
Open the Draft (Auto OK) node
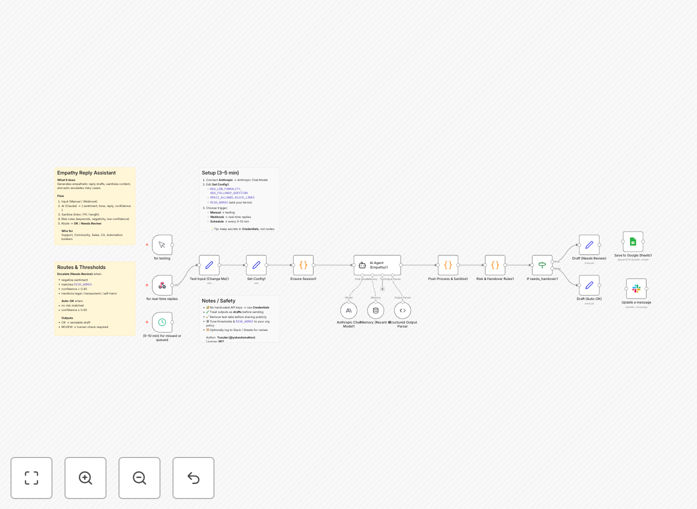click(589, 285)
